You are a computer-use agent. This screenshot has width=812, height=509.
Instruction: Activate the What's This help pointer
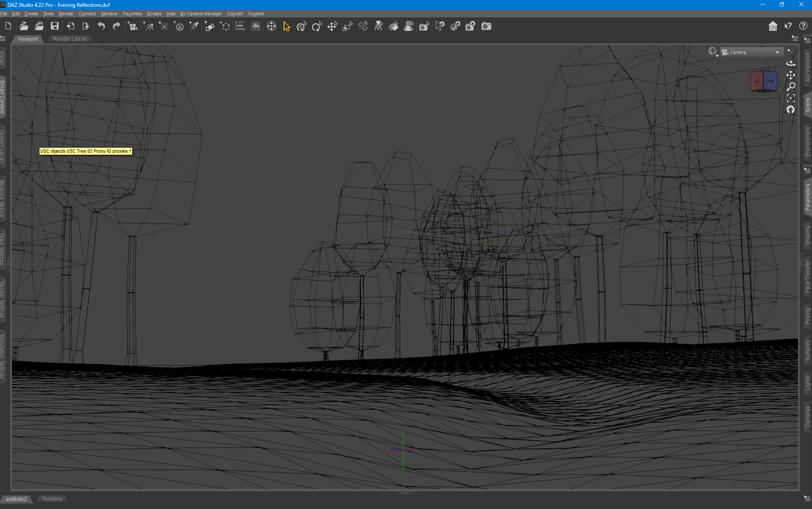click(788, 26)
